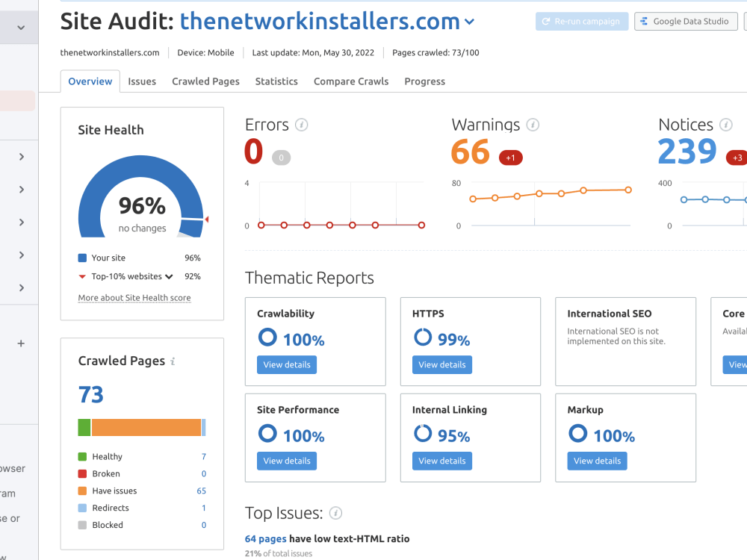View details for Markup report
This screenshot has width=747, height=560.
597,461
